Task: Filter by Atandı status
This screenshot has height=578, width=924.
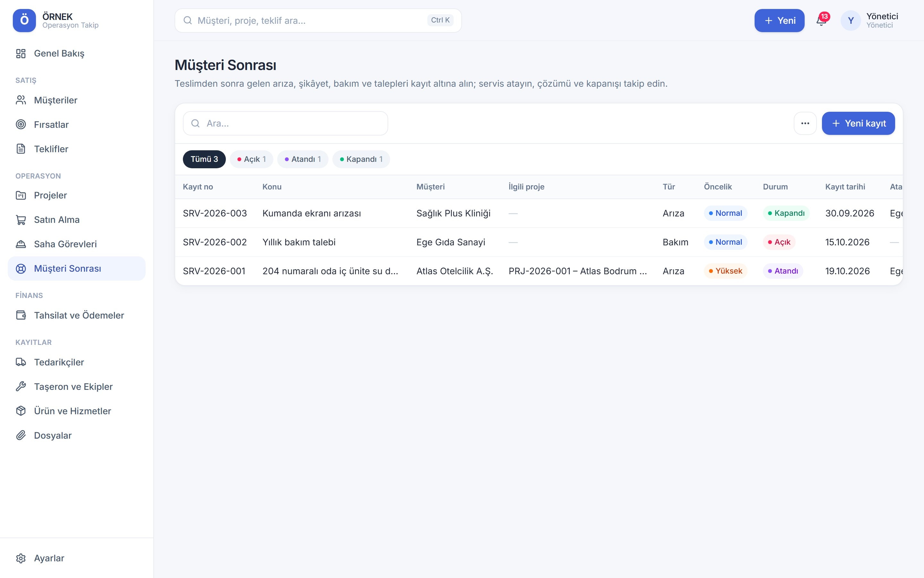Action: pos(303,159)
